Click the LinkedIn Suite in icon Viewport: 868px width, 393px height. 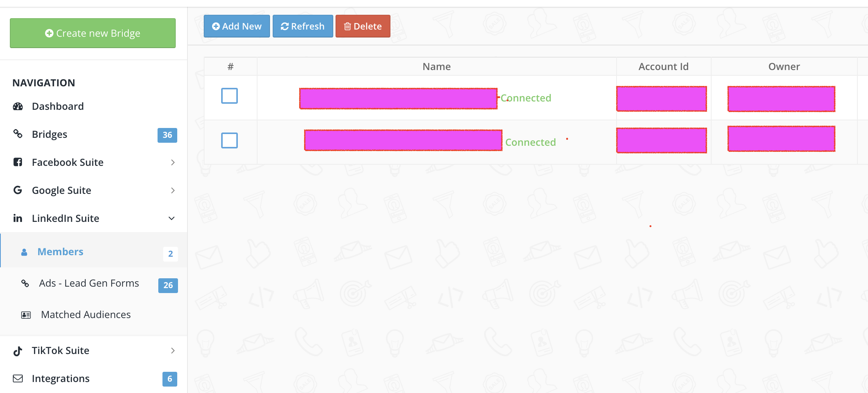[x=18, y=218]
